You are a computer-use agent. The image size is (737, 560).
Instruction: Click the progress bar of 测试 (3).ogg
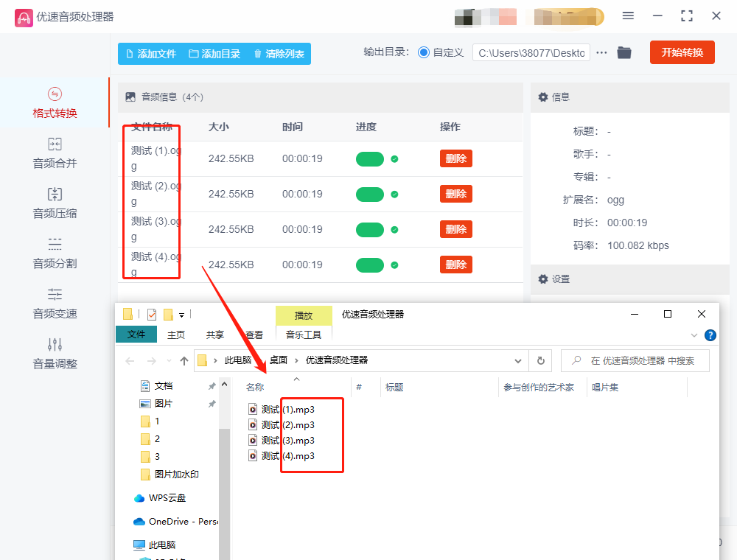pos(370,230)
